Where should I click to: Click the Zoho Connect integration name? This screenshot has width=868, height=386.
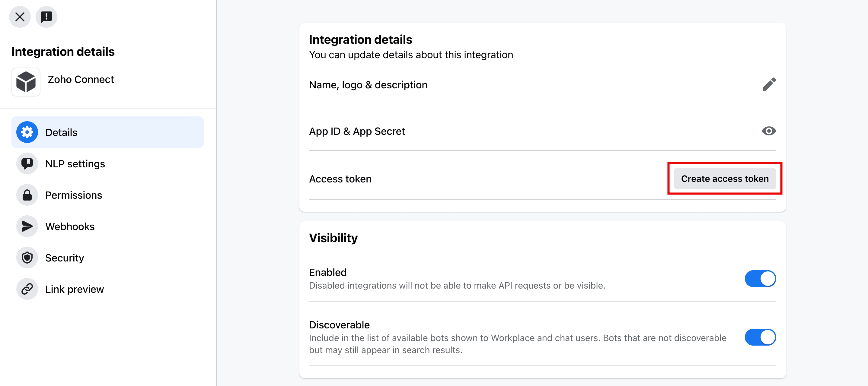pos(81,79)
